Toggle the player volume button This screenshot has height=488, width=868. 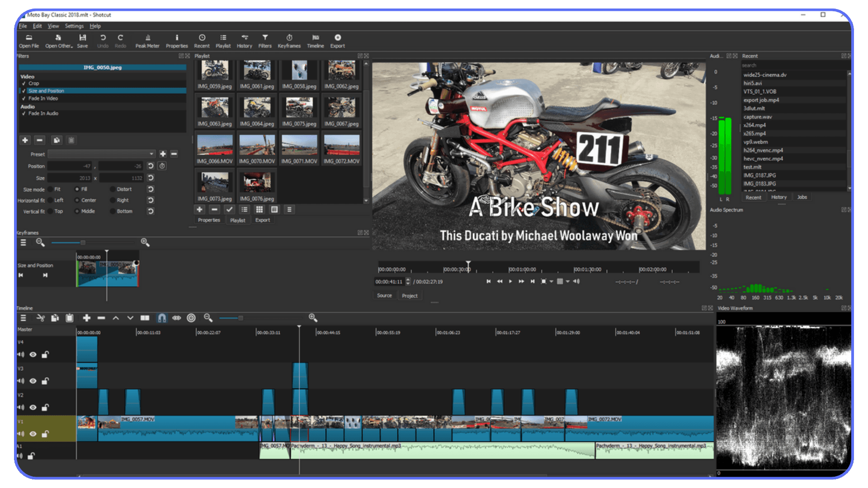(576, 281)
